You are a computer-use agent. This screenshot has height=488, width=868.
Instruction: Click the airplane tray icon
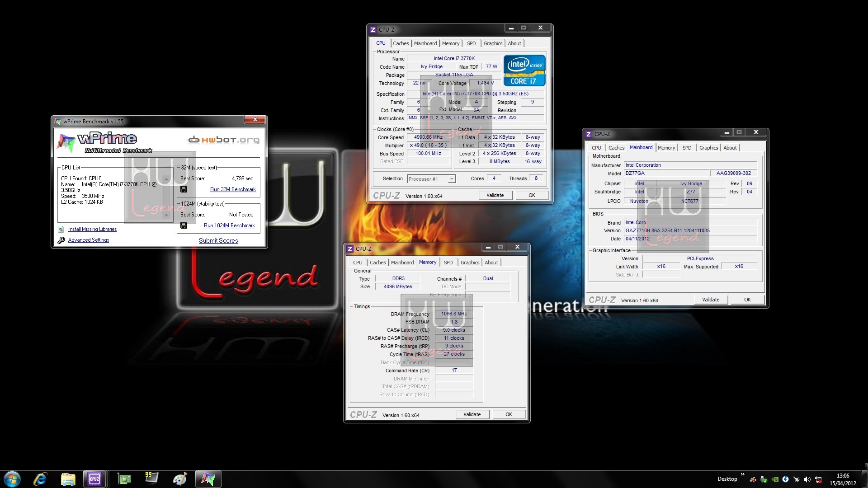tap(796, 479)
